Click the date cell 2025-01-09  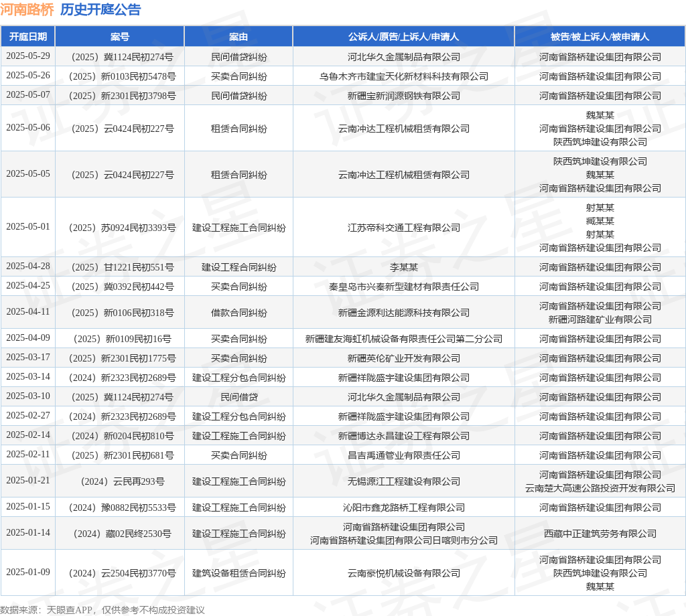click(28, 572)
